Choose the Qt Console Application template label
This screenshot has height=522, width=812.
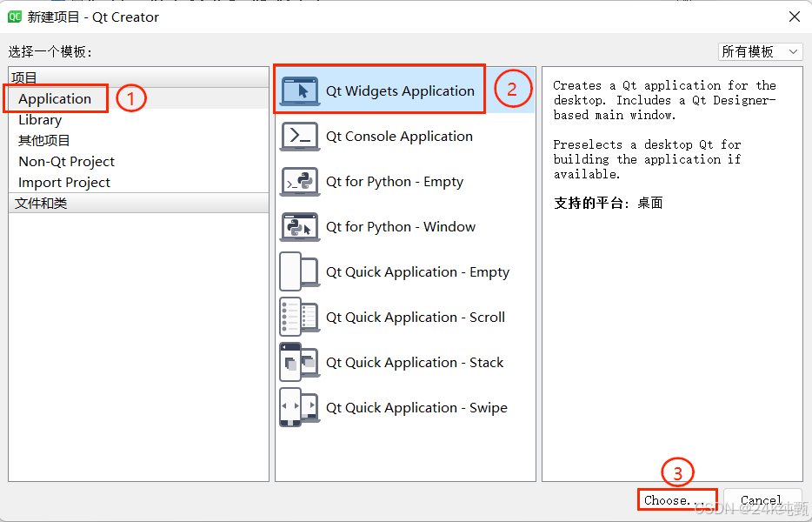pyautogui.click(x=399, y=137)
